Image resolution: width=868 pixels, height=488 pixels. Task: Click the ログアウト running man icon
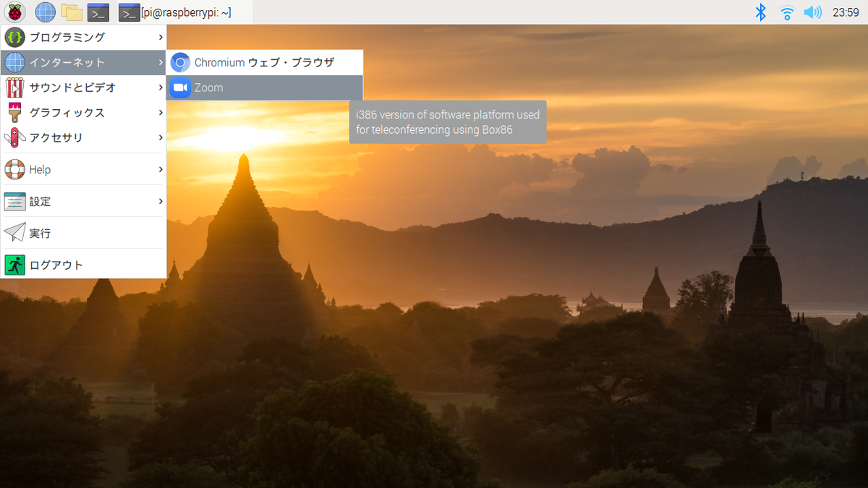[14, 265]
